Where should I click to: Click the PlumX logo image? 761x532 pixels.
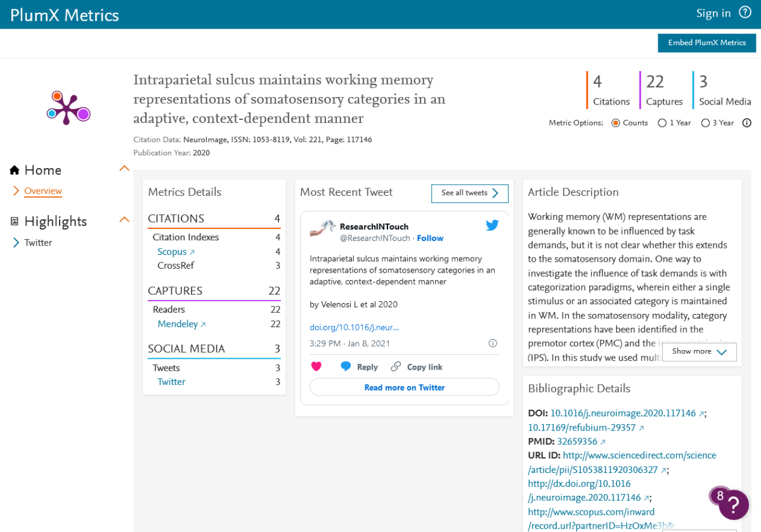68,107
